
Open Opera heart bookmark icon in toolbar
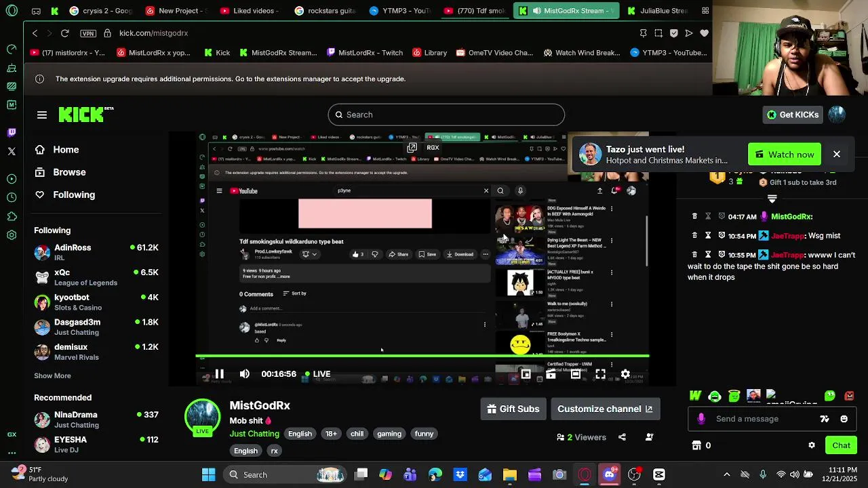[x=704, y=33]
